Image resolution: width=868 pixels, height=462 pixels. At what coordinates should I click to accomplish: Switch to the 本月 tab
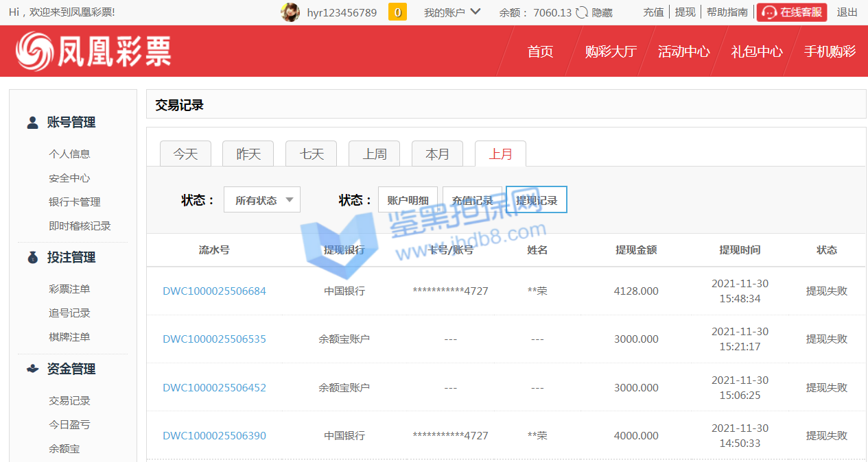tap(437, 154)
